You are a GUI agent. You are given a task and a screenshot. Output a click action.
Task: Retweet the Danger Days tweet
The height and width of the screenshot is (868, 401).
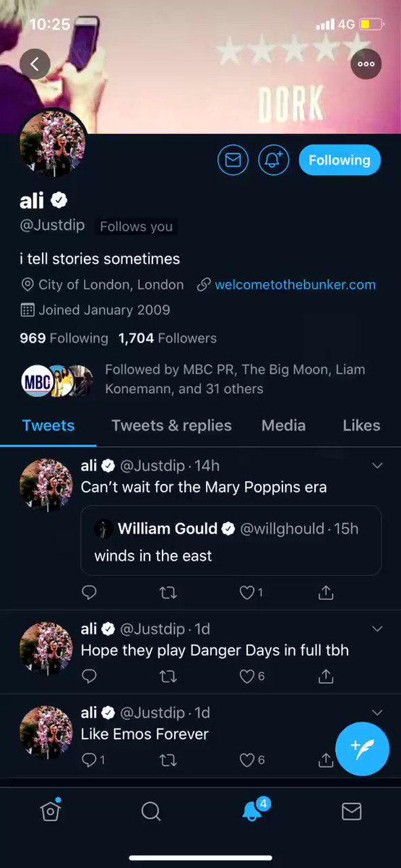click(168, 676)
